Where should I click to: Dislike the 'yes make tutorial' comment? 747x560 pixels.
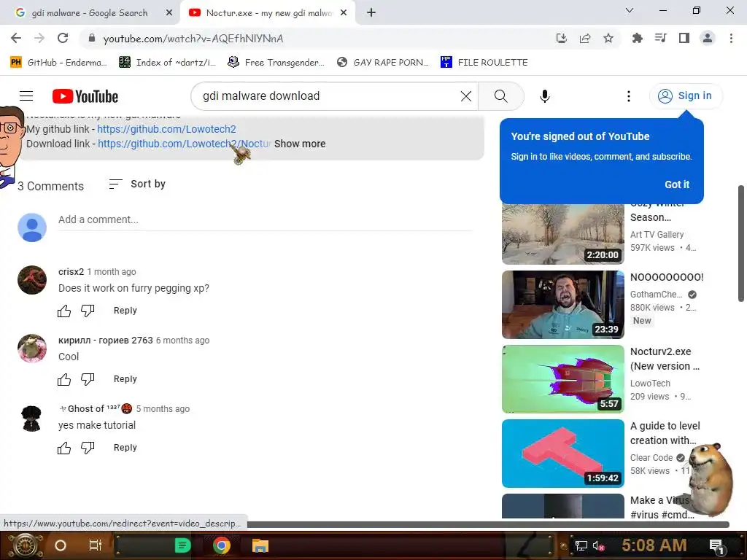[x=88, y=448]
